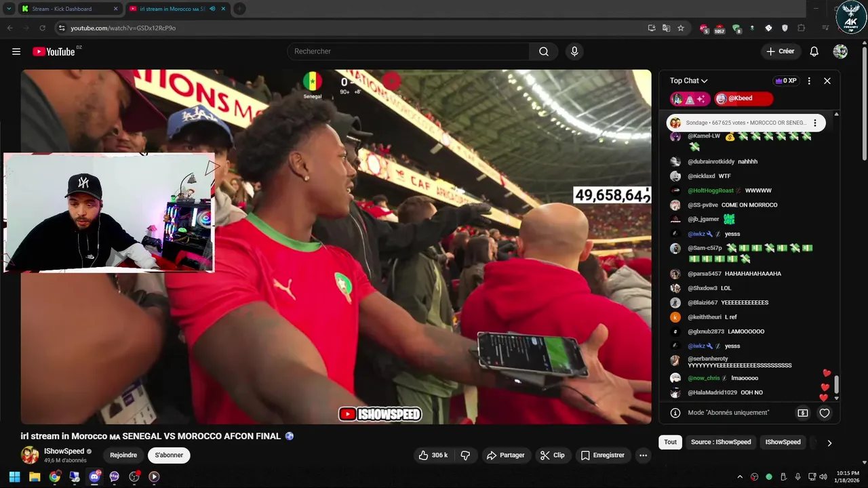Image resolution: width=868 pixels, height=488 pixels.
Task: Open the YouTube hamburger guide menu
Action: pos(16,52)
